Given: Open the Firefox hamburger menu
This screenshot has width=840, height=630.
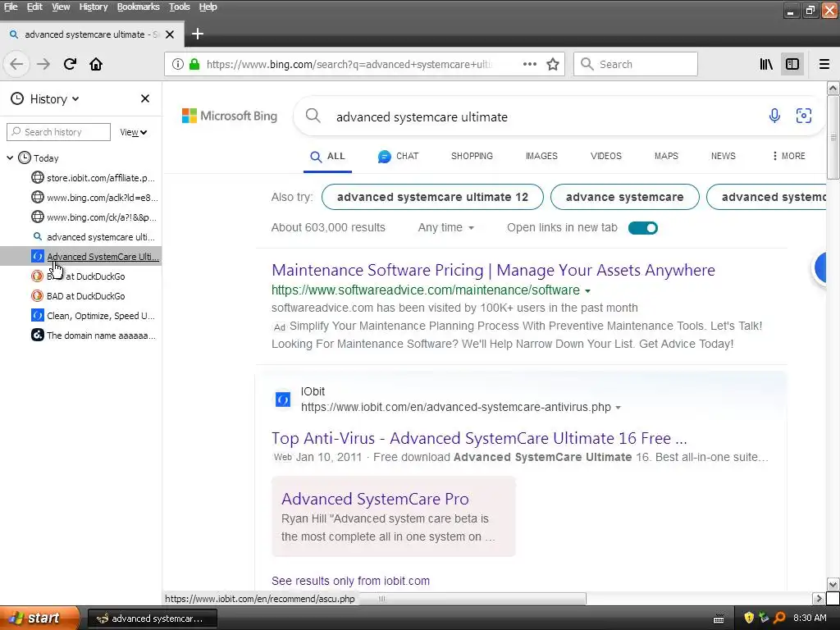Looking at the screenshot, I should (824, 64).
